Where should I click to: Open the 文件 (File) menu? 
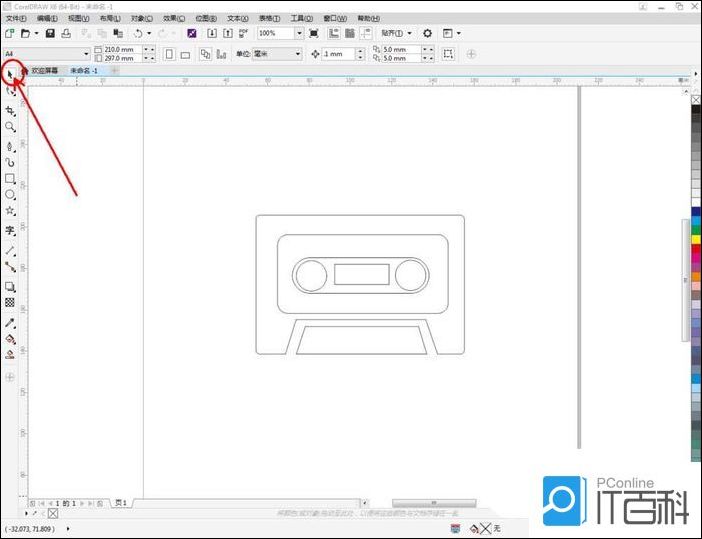15,18
